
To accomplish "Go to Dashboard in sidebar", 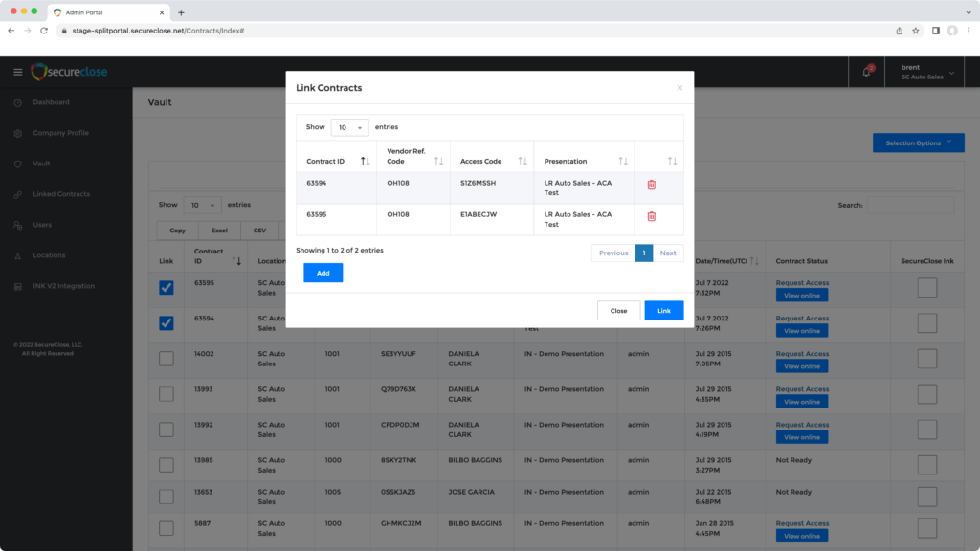I will click(x=51, y=102).
